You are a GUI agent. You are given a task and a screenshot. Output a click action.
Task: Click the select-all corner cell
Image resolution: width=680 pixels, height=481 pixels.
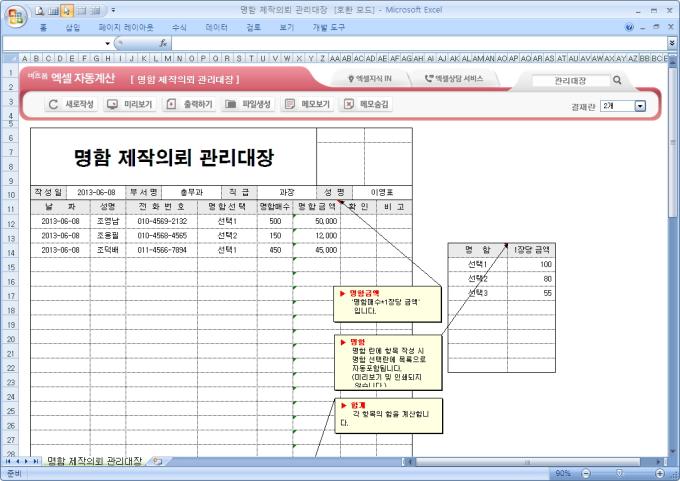(11, 58)
